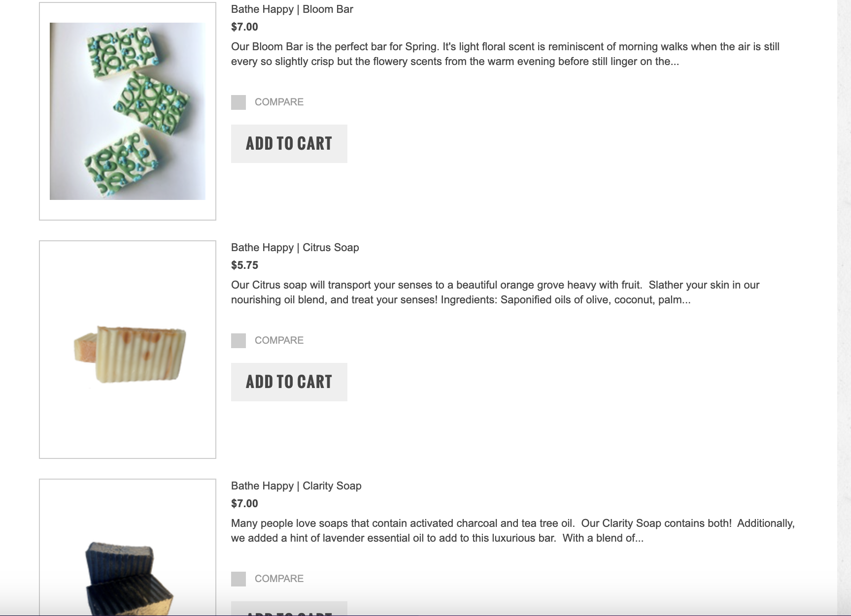
Task: Visit the 'Bathe Happy | Clarity Soap' title link
Action: click(x=296, y=486)
